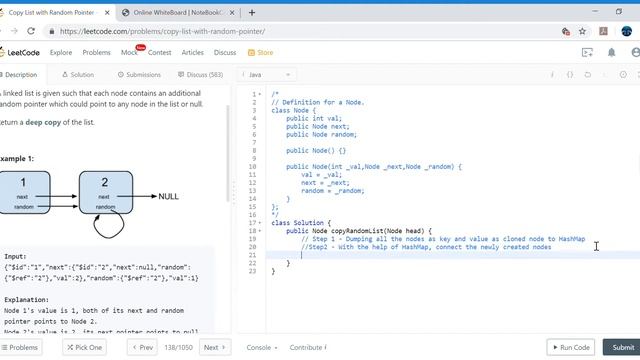Click 'public Node() {}' on line 8

(x=316, y=151)
